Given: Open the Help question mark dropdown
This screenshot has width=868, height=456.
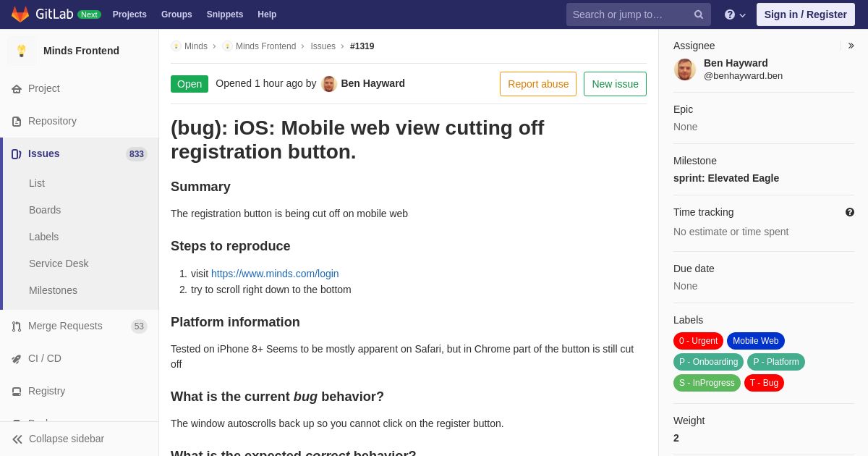Looking at the screenshot, I should pyautogui.click(x=735, y=14).
